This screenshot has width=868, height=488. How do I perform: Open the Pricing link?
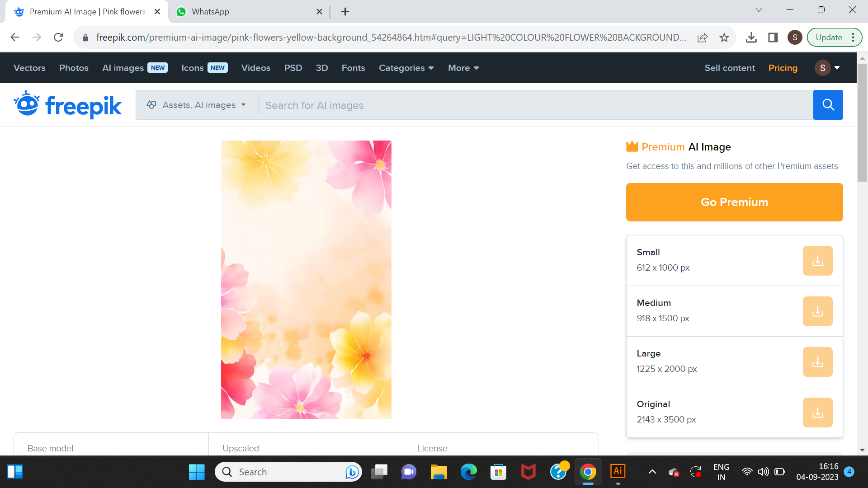[783, 68]
